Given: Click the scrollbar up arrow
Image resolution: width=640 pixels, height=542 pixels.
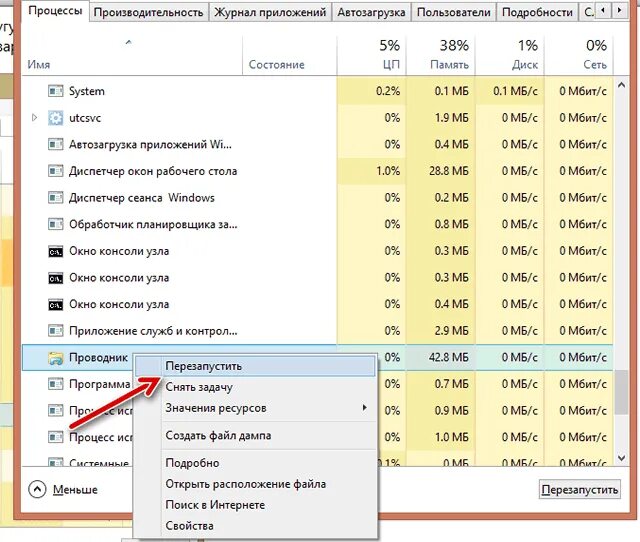Looking at the screenshot, I should 621,85.
